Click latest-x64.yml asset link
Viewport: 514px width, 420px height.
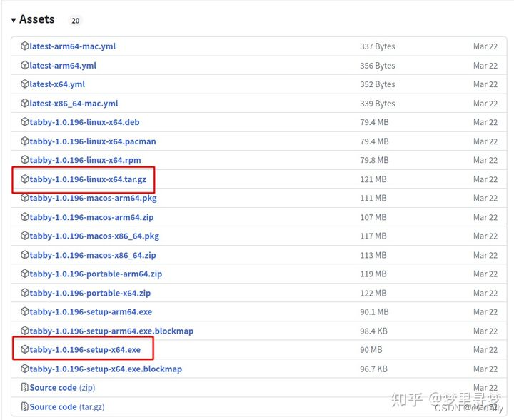57,84
